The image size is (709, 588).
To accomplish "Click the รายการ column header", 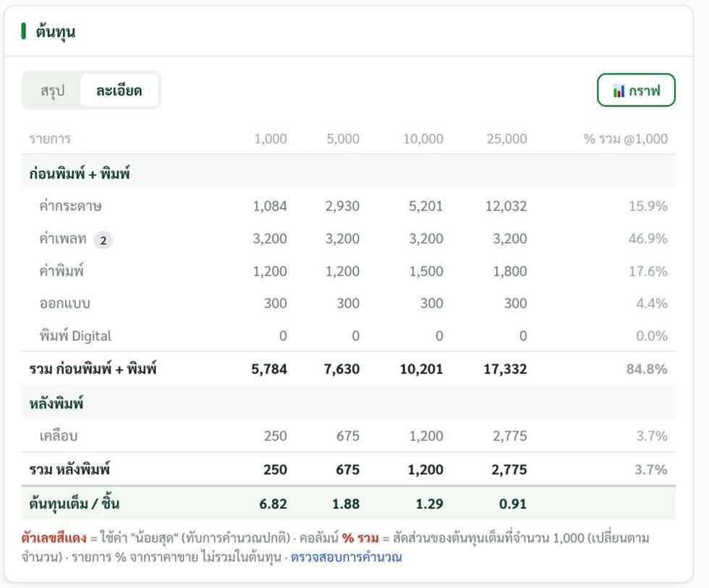I will click(50, 139).
